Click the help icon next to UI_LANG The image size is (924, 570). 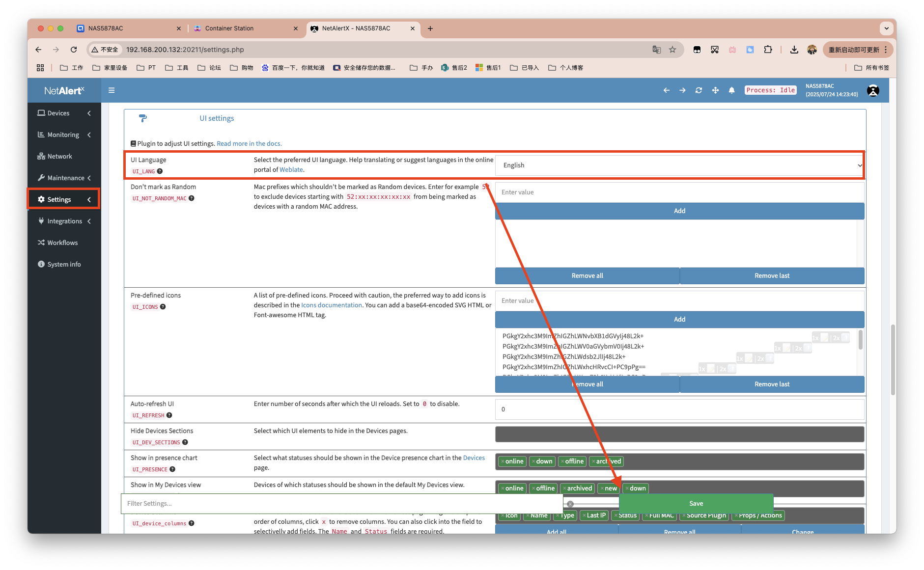click(x=160, y=171)
